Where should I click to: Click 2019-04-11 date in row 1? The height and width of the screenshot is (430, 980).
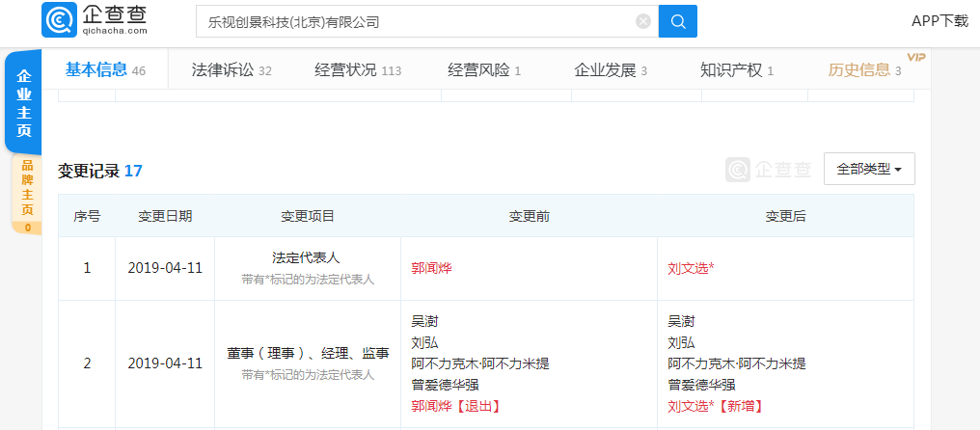165,268
